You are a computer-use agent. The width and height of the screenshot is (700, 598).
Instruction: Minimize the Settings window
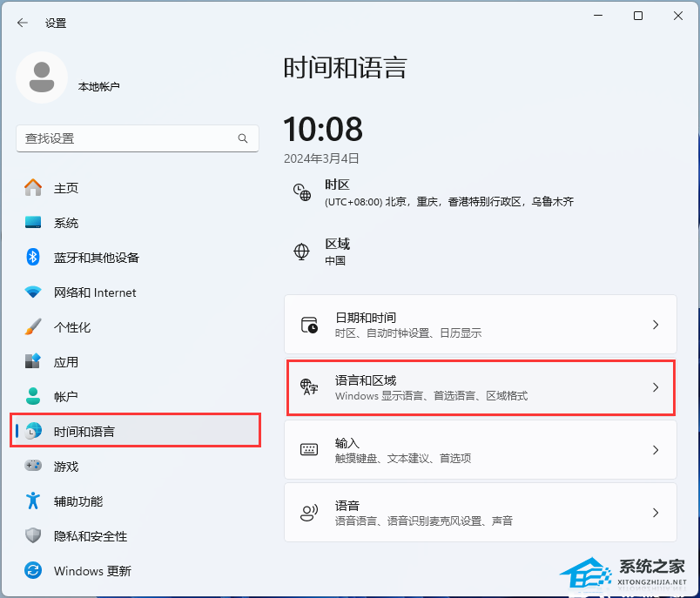click(598, 16)
